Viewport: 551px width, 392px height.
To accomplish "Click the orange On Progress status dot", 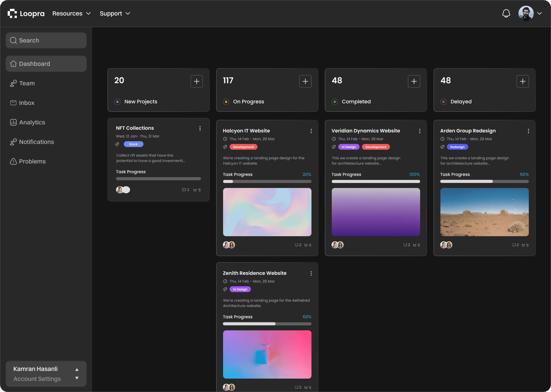I will [x=226, y=102].
